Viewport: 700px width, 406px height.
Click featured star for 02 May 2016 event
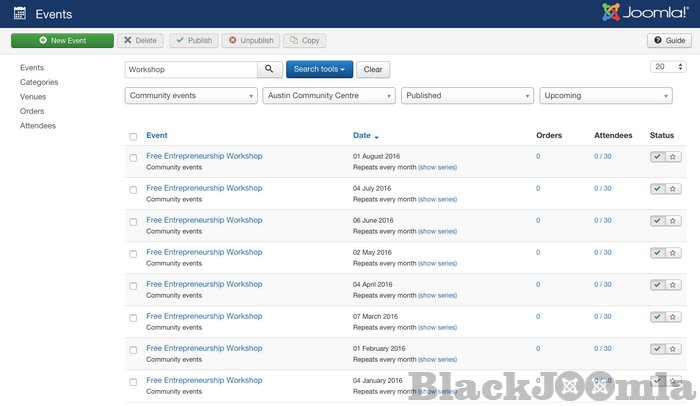673,253
